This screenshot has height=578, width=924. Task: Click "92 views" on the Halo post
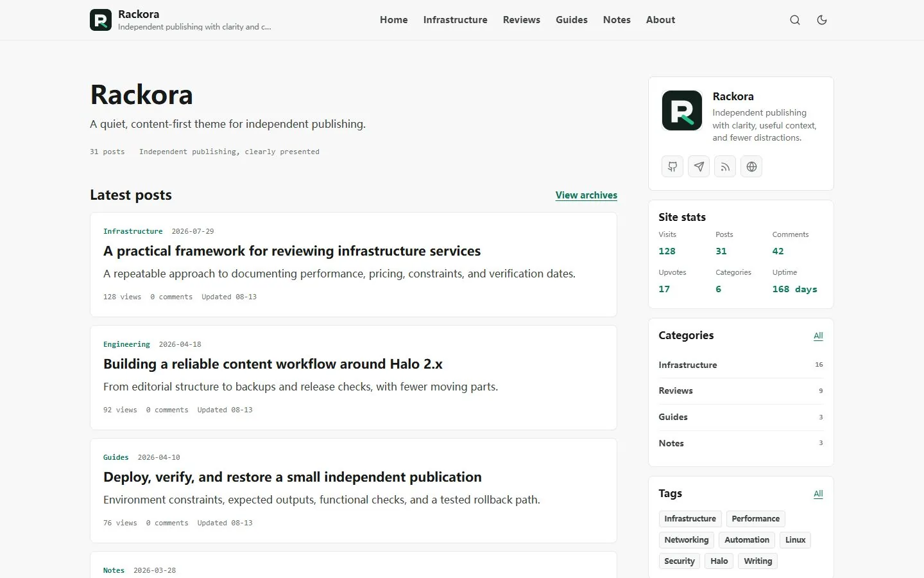coord(120,410)
